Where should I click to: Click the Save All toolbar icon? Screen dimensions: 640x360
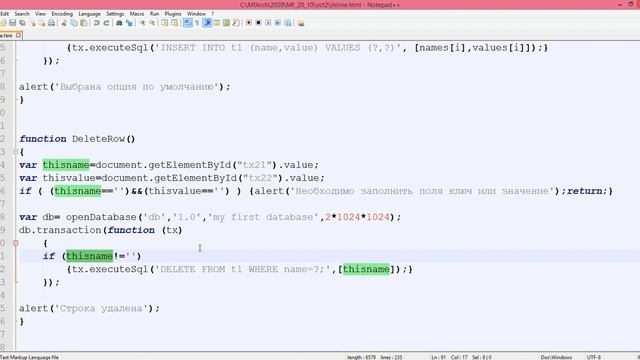point(22,23)
